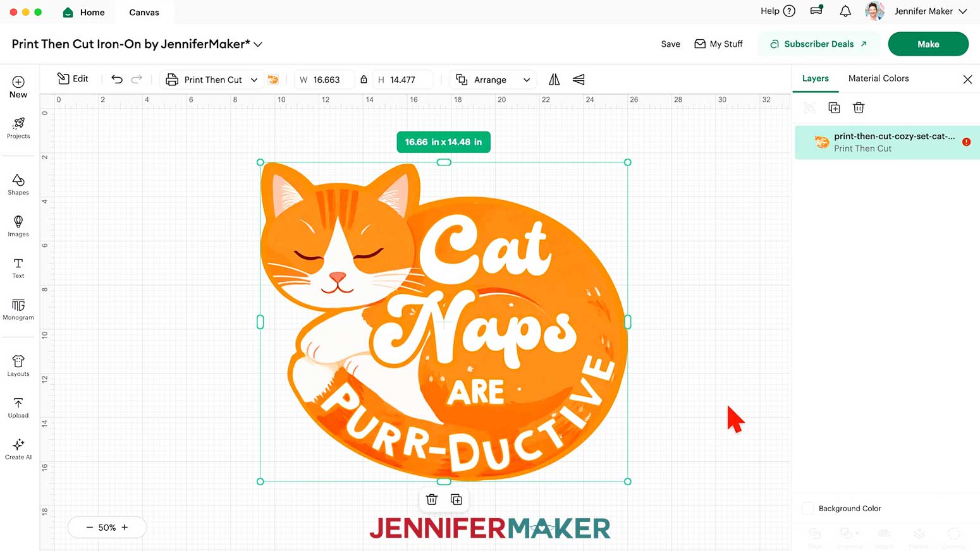Click the cat print color swatch in toolbar
The image size is (980, 551).
pyautogui.click(x=273, y=80)
